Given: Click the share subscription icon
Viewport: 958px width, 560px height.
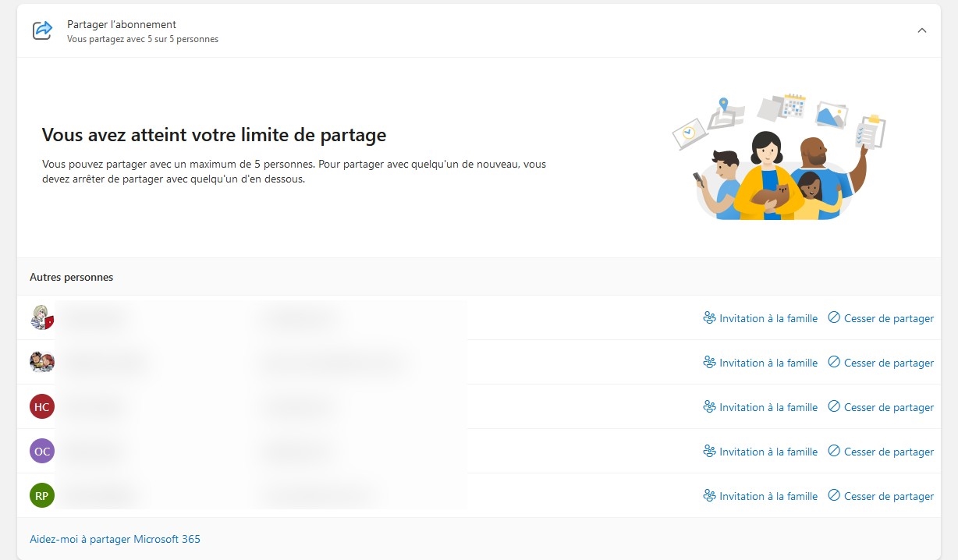Looking at the screenshot, I should (43, 30).
